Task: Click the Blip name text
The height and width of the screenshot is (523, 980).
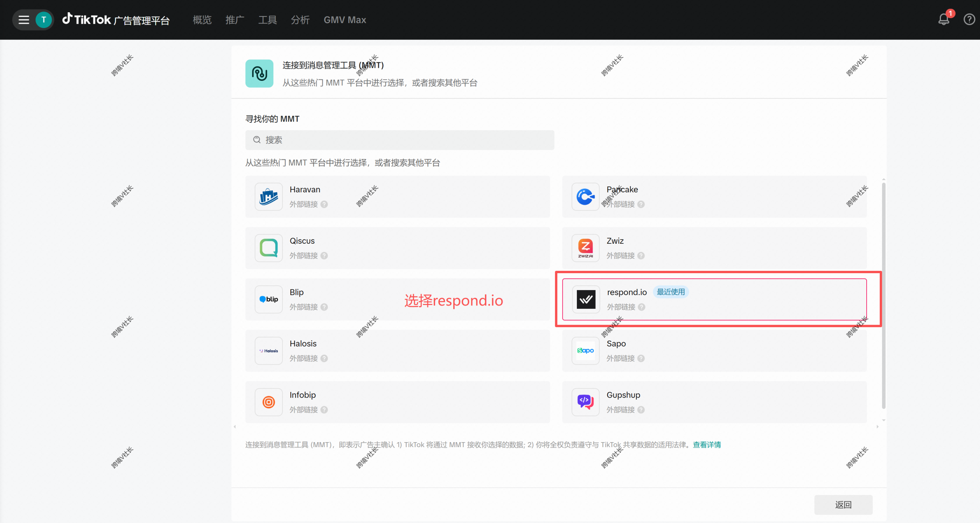Action: click(x=297, y=292)
